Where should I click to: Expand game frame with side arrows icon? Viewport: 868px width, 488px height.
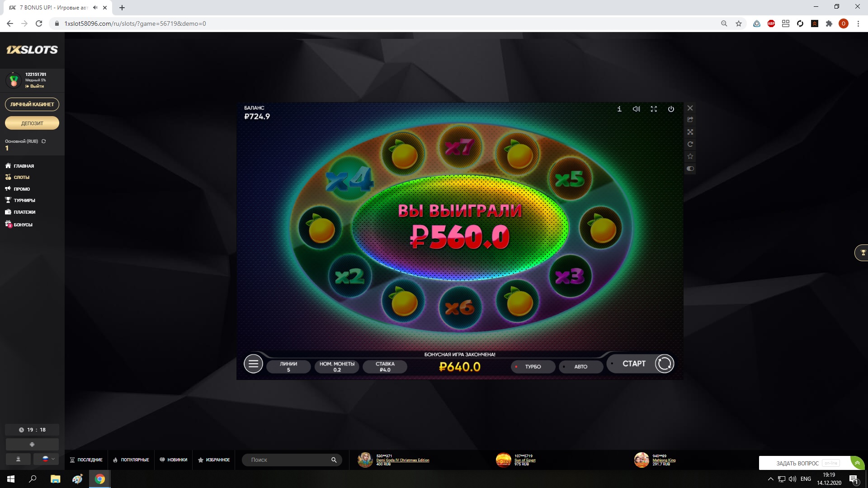pos(690,132)
